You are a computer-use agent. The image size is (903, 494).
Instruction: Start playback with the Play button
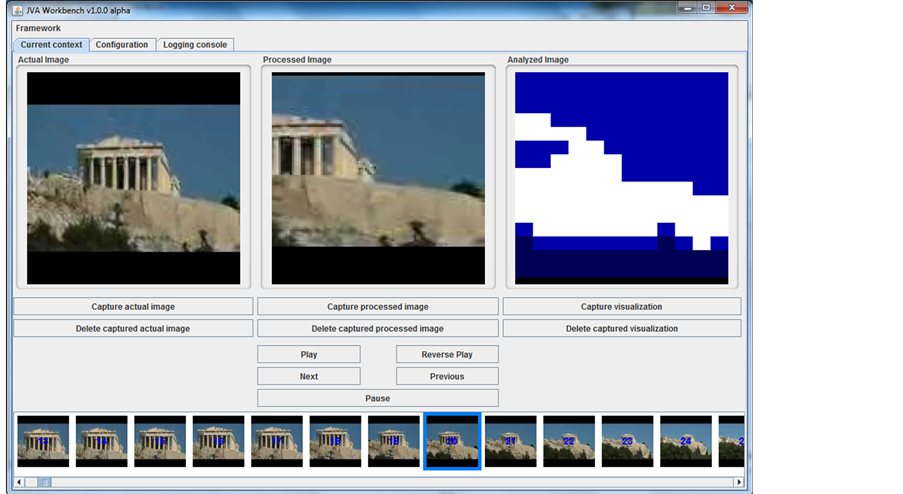[309, 355]
